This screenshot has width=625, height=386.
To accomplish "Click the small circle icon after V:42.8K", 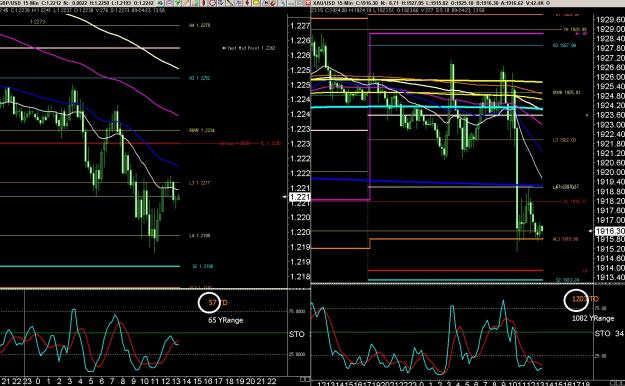I will tap(549, 3).
